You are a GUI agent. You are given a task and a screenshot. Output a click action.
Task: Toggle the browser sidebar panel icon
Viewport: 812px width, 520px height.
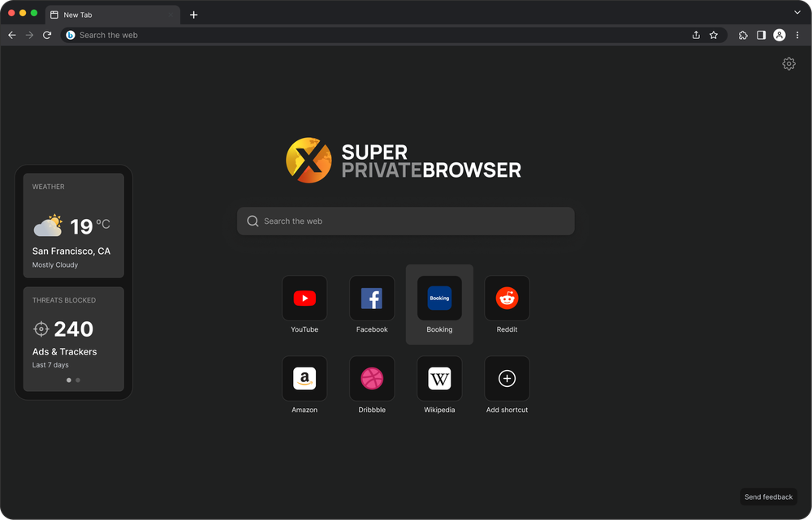point(761,35)
